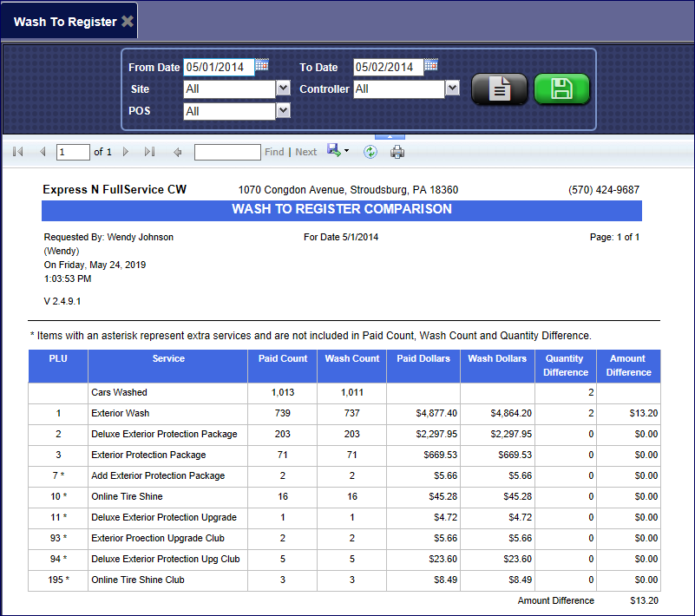Expand the Controller dropdown
Image resolution: width=695 pixels, height=616 pixels.
pyautogui.click(x=452, y=88)
